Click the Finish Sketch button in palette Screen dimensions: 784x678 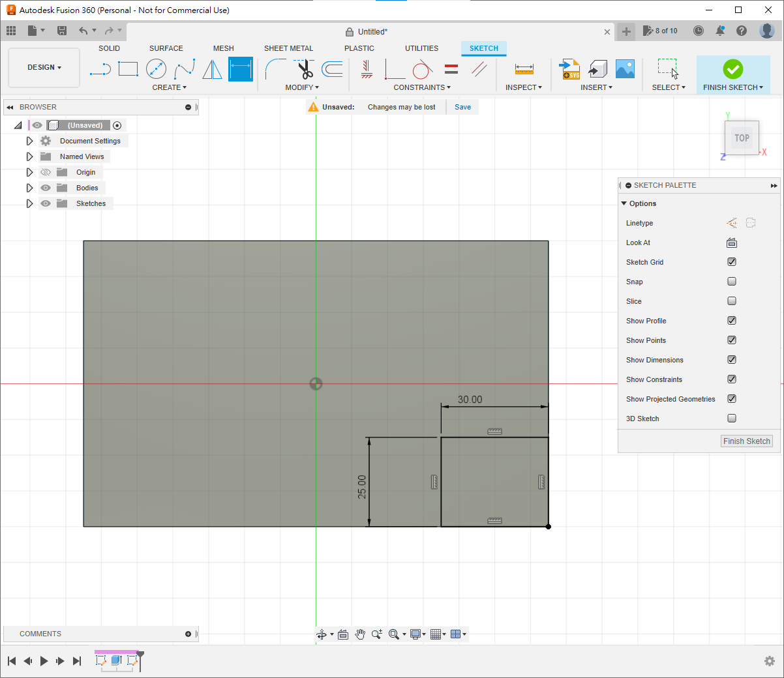(746, 441)
